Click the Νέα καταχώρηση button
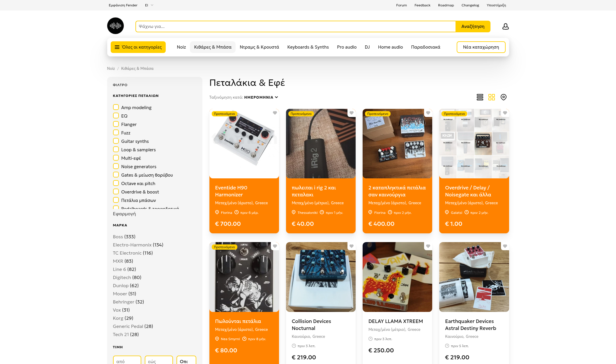The width and height of the screenshot is (616, 364). pyautogui.click(x=481, y=47)
